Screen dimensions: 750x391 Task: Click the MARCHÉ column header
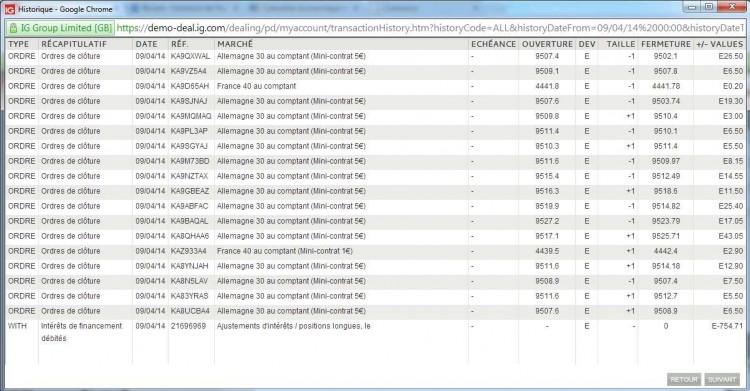point(235,44)
